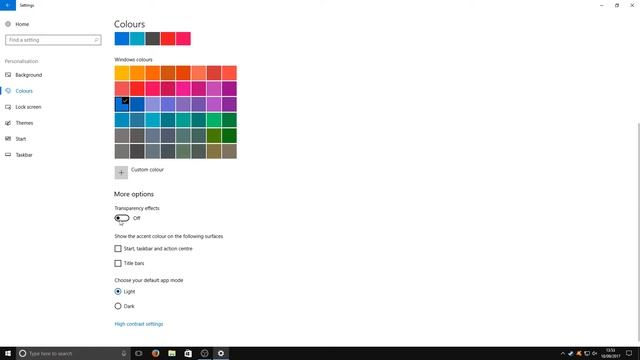The image size is (640, 360).
Task: Click the Cortana circle icon in the taskbar
Action: click(22, 353)
